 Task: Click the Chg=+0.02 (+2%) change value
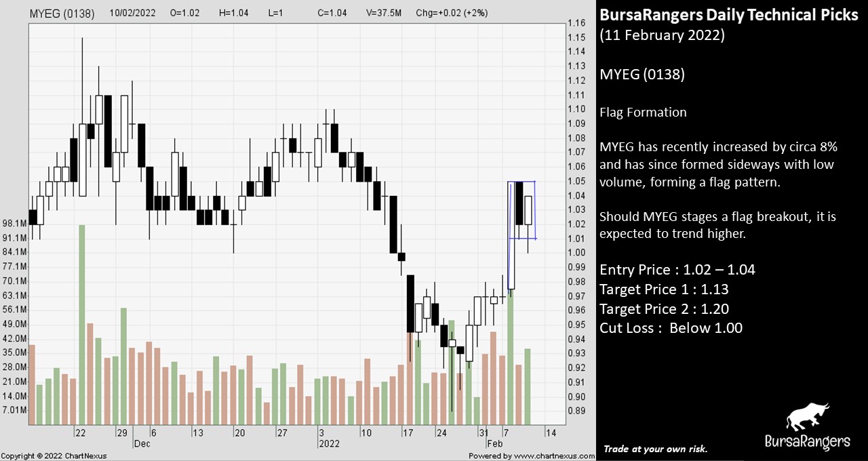[451, 14]
